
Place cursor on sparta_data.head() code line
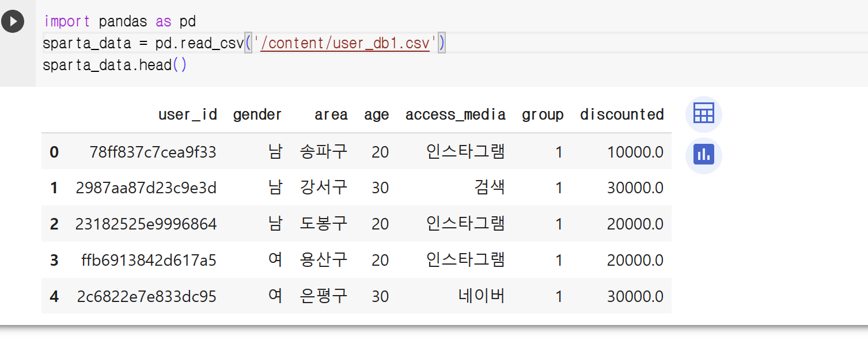115,65
